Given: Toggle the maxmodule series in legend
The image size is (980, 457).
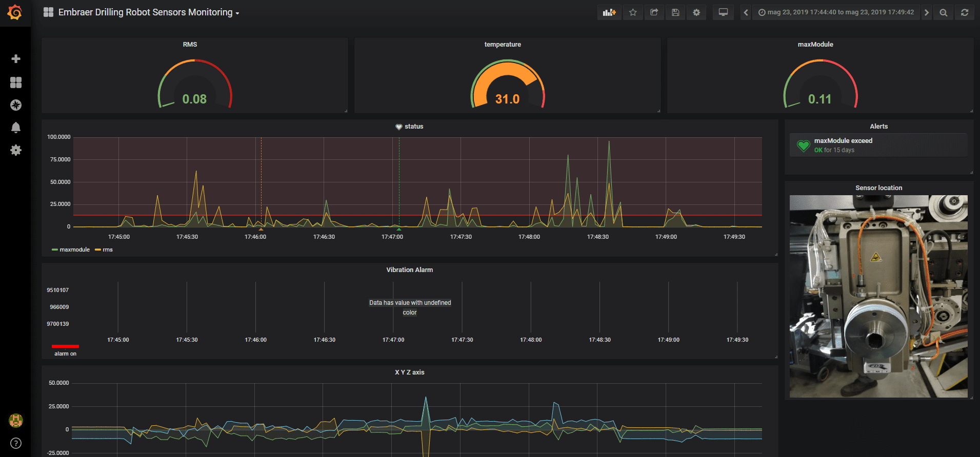Looking at the screenshot, I should pyautogui.click(x=74, y=250).
